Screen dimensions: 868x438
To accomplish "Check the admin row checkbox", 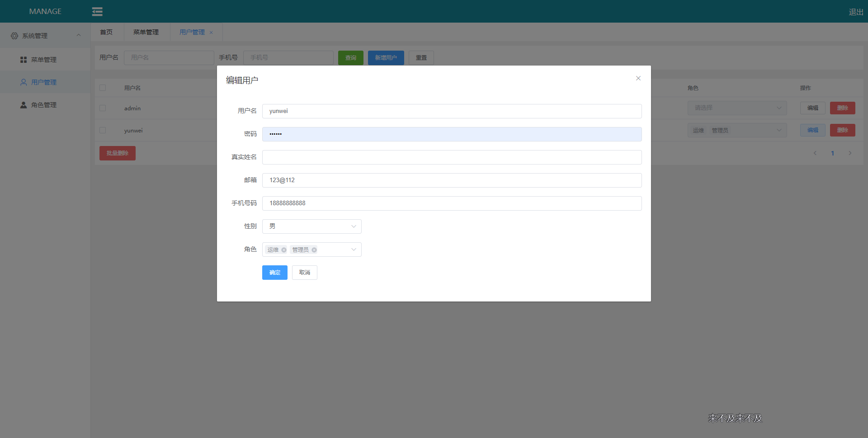I will pyautogui.click(x=102, y=108).
